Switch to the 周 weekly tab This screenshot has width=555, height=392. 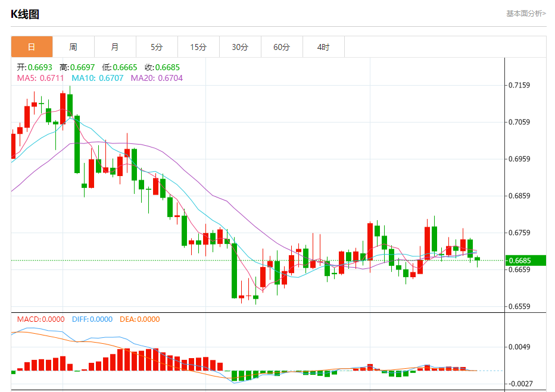click(73, 46)
